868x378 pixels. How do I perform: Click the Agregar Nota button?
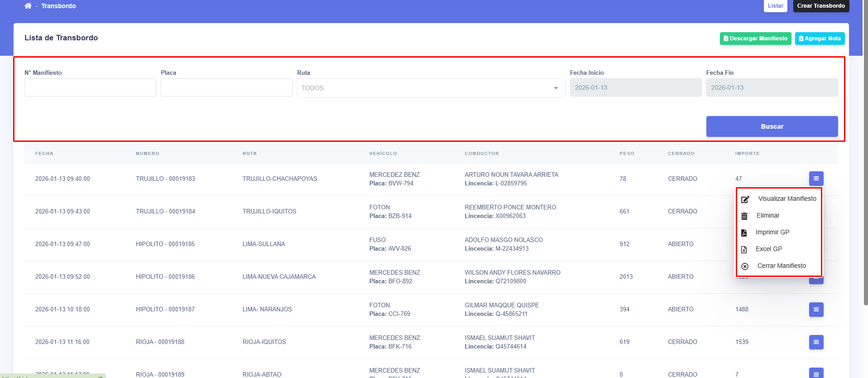click(820, 39)
